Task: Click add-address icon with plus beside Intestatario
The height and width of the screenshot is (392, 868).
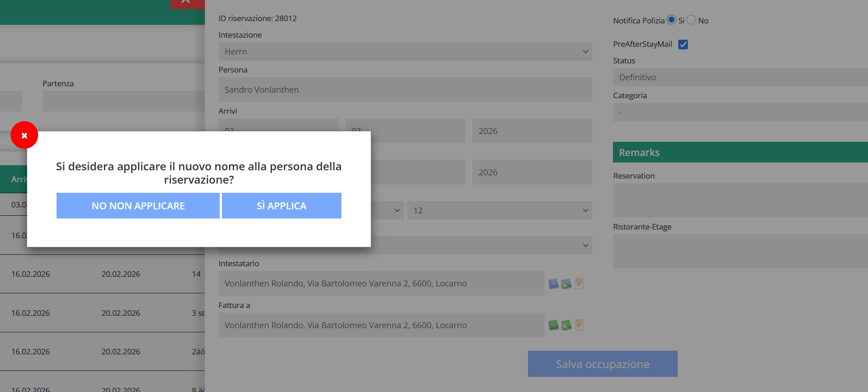Action: [x=566, y=284]
